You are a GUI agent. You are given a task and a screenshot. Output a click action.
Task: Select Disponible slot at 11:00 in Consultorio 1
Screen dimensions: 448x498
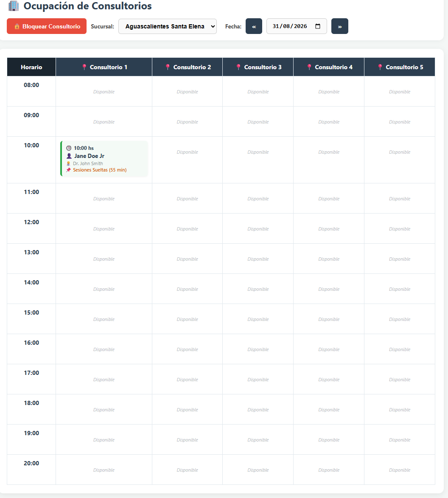coord(104,199)
